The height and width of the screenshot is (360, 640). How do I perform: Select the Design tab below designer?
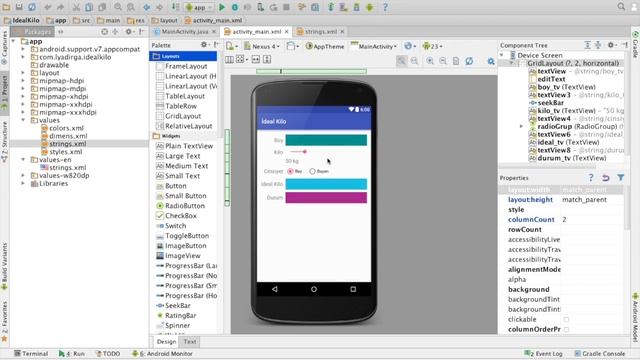pyautogui.click(x=167, y=342)
